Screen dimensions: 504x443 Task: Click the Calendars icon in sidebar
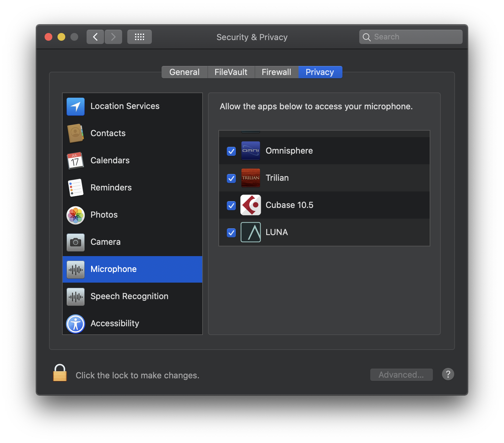pyautogui.click(x=76, y=160)
